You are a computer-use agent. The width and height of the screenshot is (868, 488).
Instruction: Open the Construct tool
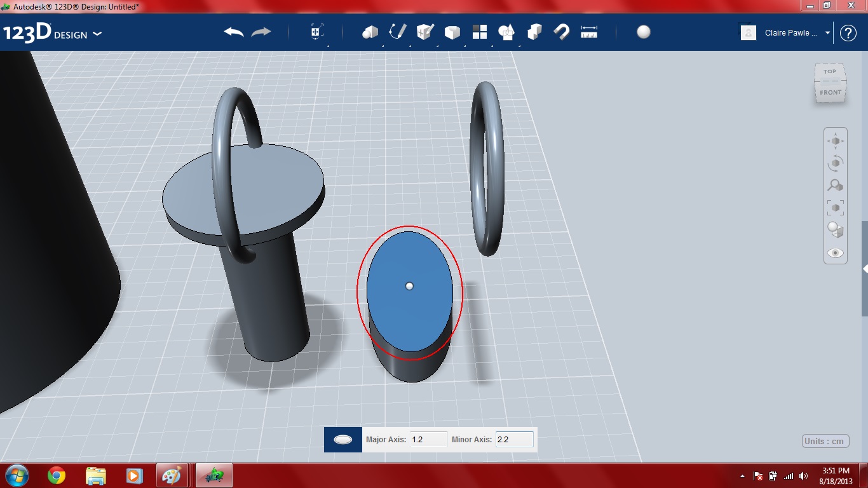[x=425, y=32]
